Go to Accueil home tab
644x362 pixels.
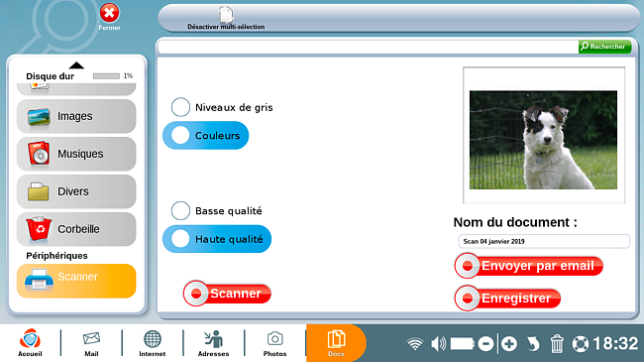coord(30,343)
